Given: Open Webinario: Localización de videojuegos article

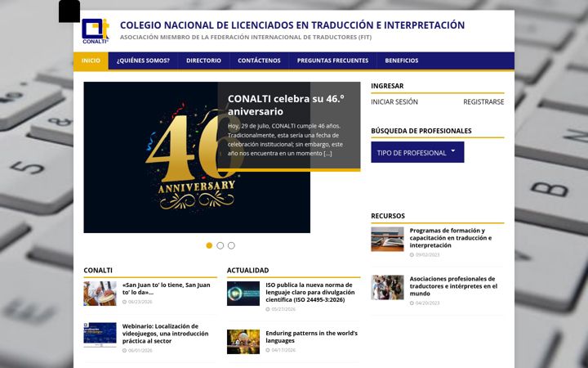Looking at the screenshot, I should 165,334.
